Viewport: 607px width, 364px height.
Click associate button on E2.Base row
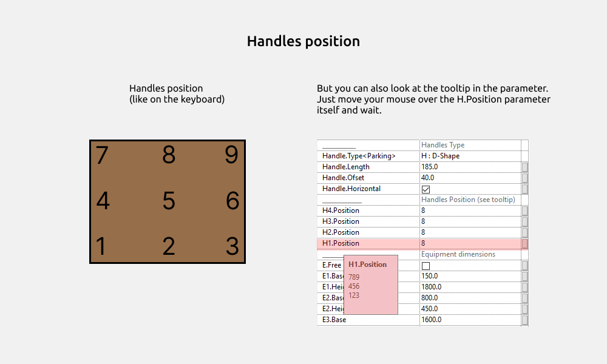pos(525,298)
